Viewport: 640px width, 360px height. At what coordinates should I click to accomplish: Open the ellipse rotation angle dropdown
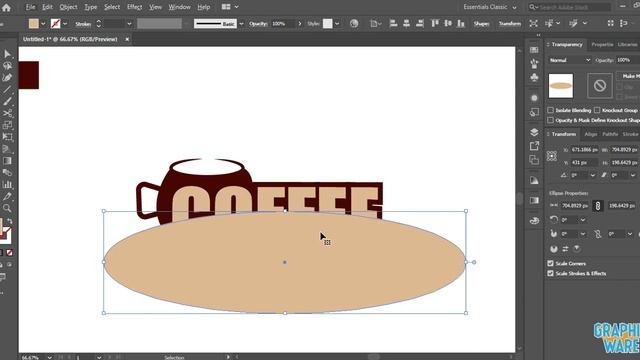(x=583, y=220)
